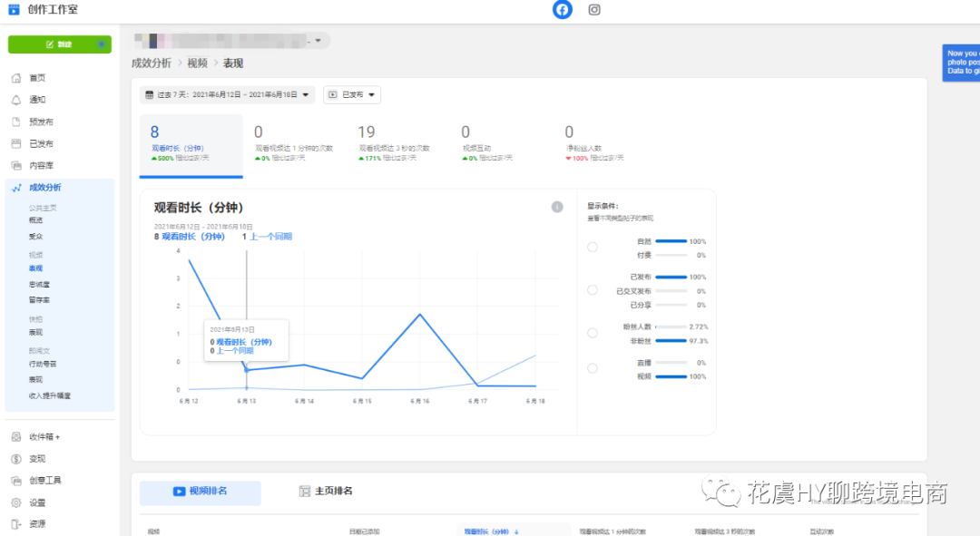Select the 自然/付费 breakdown radio button
Screen dimensions: 980x536
pyautogui.click(x=592, y=248)
